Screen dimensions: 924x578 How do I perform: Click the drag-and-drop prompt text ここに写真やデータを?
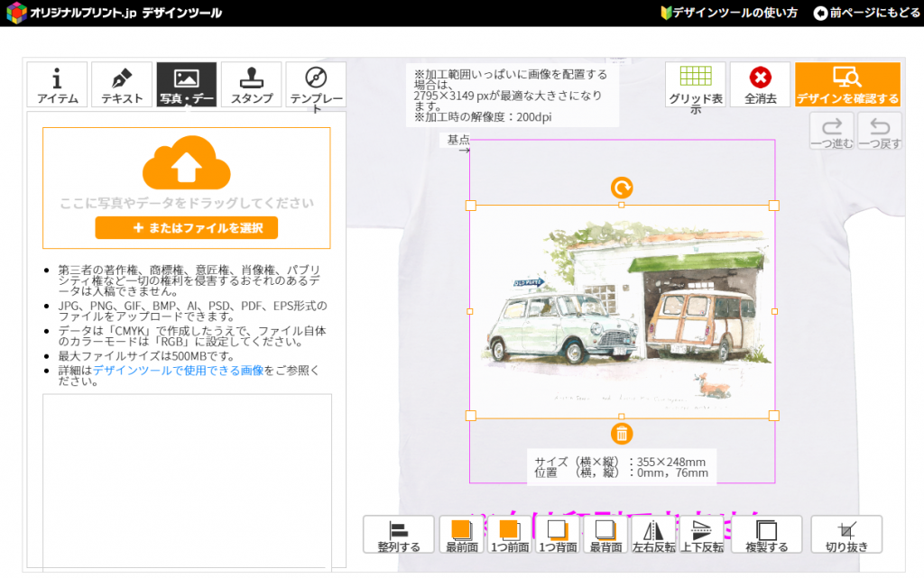click(x=186, y=203)
